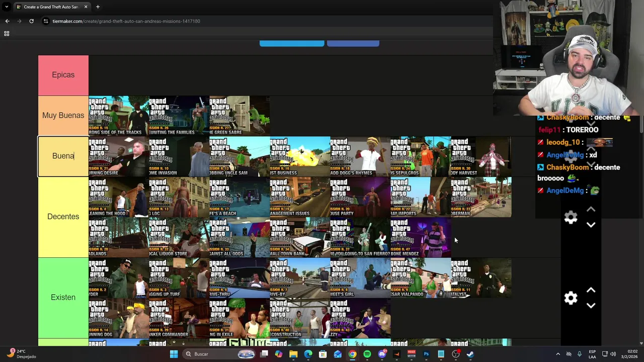The height and width of the screenshot is (362, 644).
Task: Open Task View from the taskbar
Action: click(x=264, y=354)
